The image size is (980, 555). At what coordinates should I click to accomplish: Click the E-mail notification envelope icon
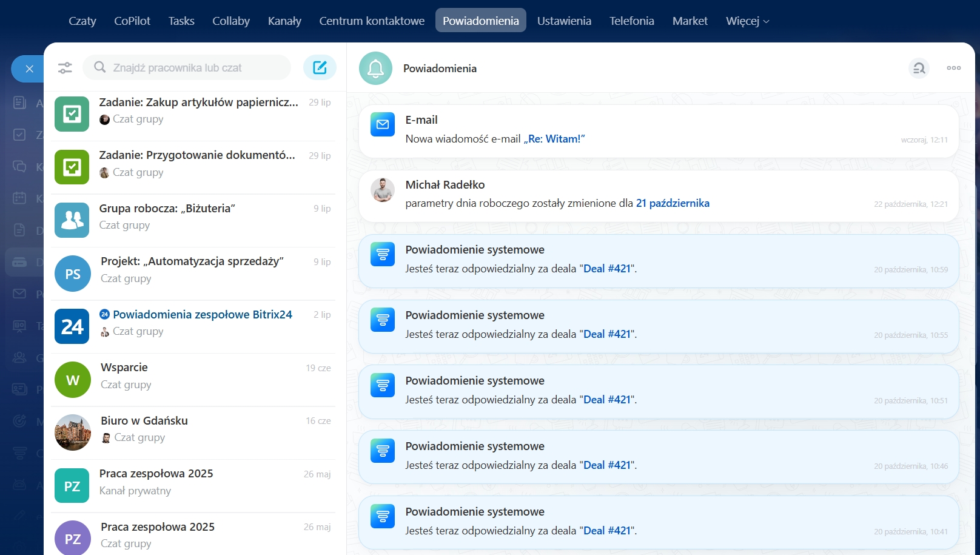coord(383,124)
